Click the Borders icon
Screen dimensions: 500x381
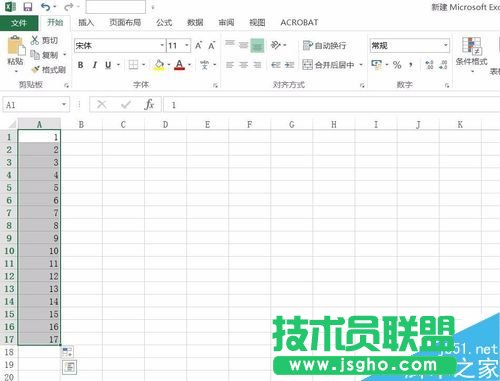[x=133, y=65]
